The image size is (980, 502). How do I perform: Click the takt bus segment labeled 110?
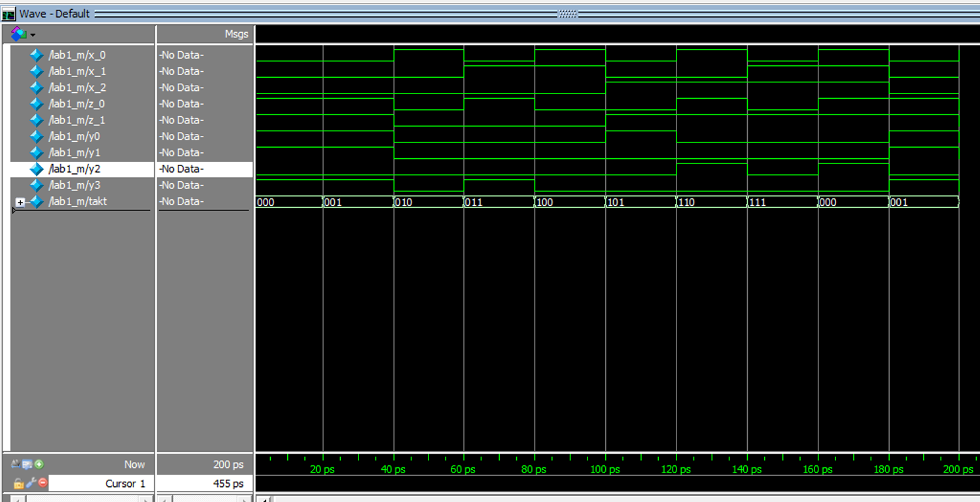(712, 203)
